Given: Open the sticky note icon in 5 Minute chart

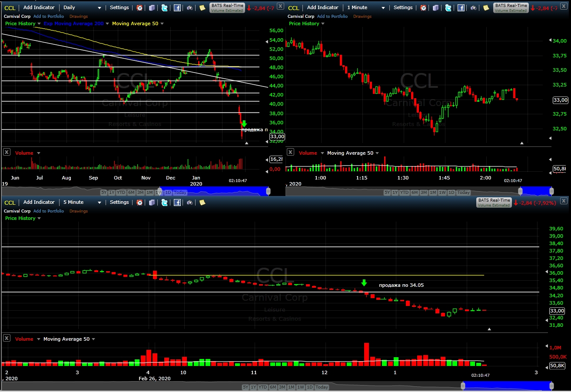Looking at the screenshot, I should (x=202, y=203).
